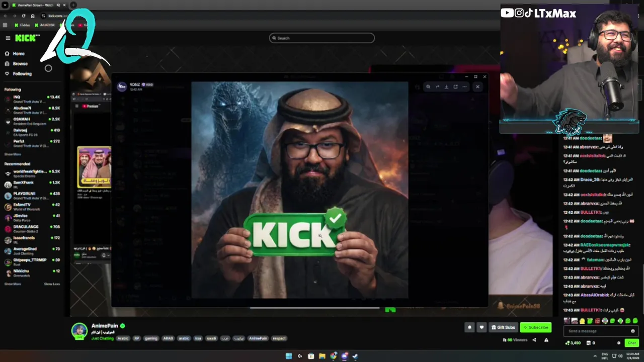Image resolution: width=644 pixels, height=362 pixels.
Task: Select the RP stream tag
Action: (x=137, y=338)
